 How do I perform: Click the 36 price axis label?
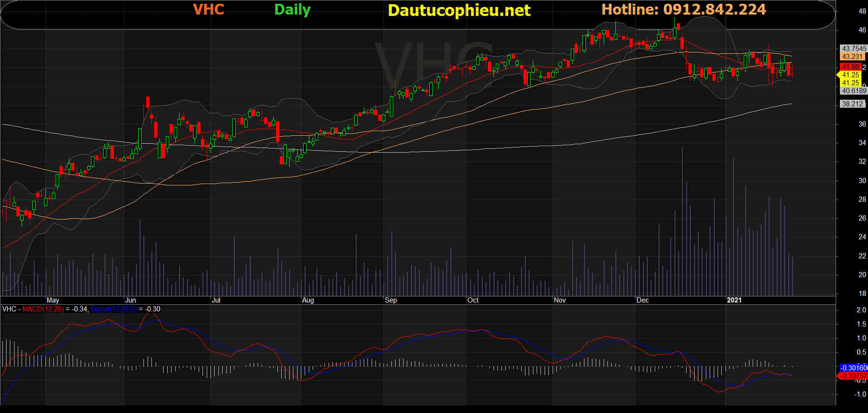pyautogui.click(x=862, y=124)
